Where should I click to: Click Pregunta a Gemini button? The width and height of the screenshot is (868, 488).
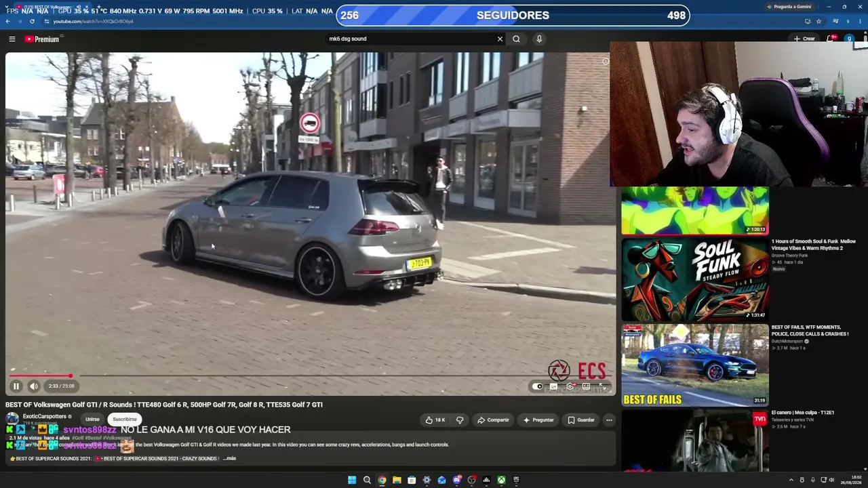788,7
